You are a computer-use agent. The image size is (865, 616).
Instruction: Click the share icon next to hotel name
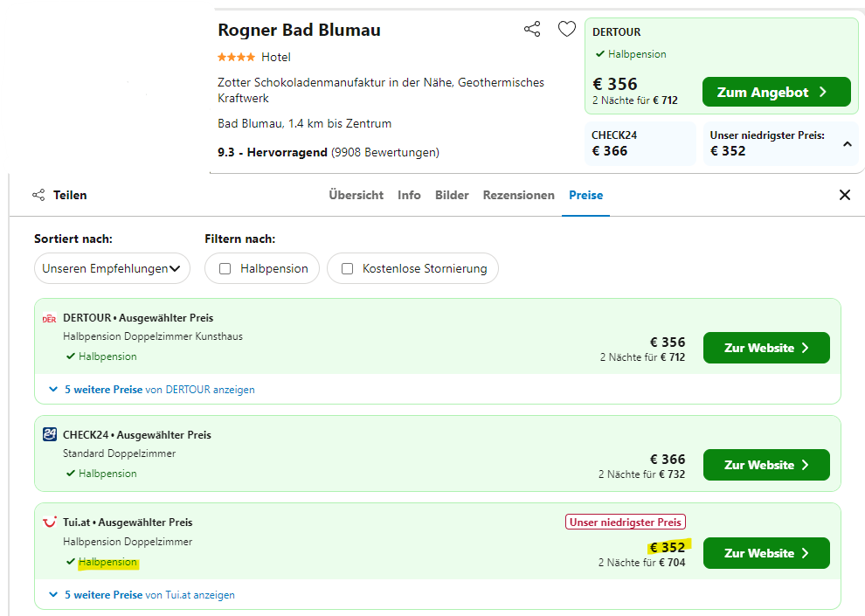[532, 29]
